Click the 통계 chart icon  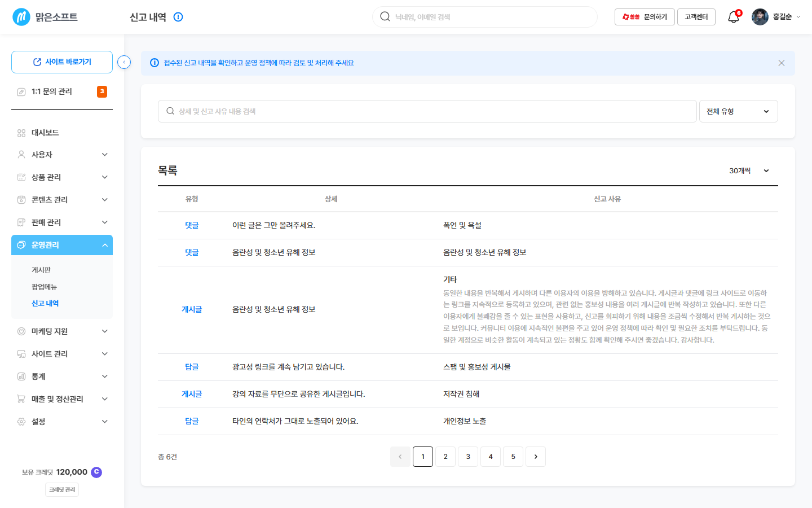point(21,376)
